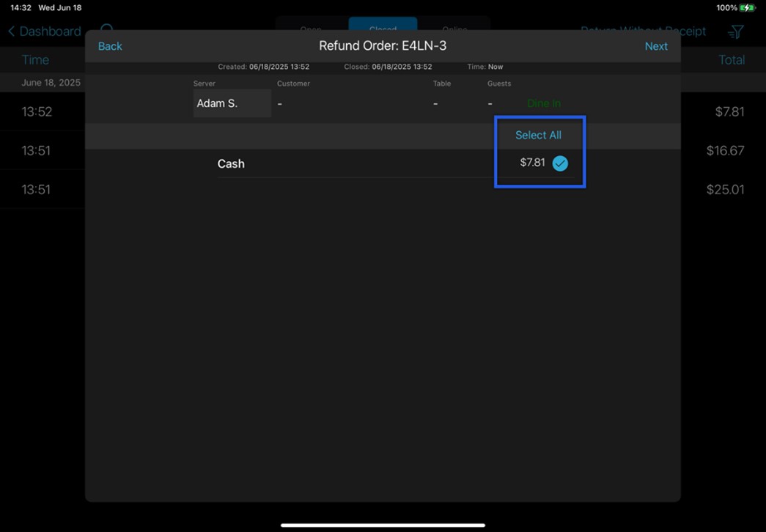
Task: Tap the Time column header
Action: (x=34, y=59)
